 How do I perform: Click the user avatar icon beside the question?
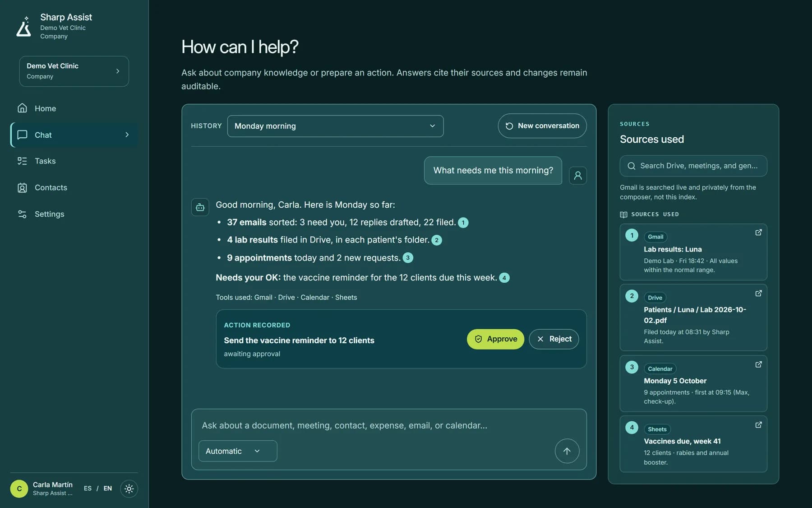(578, 175)
